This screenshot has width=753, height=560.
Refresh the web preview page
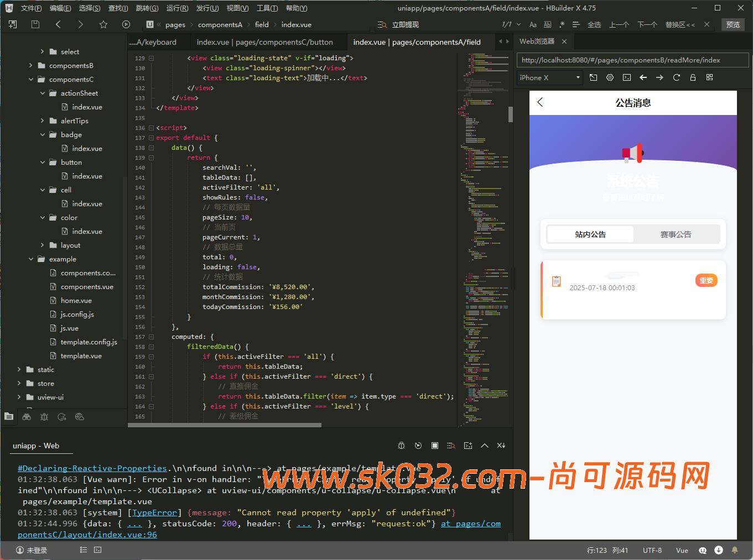(676, 77)
